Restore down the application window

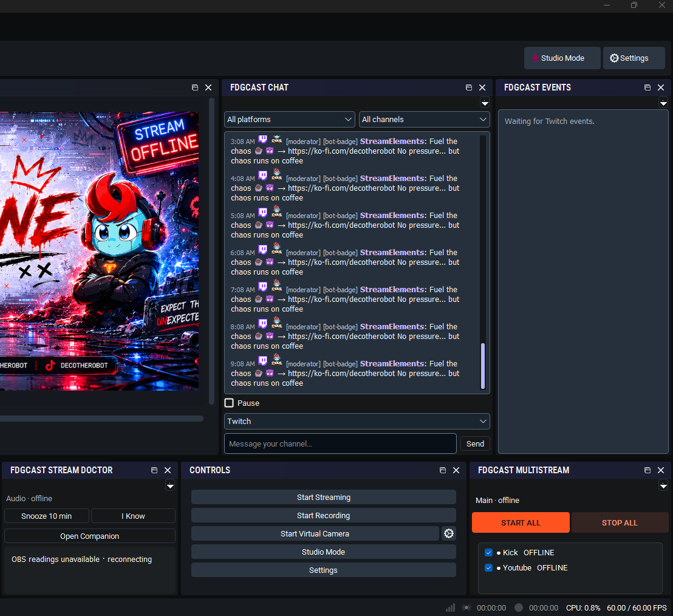(x=634, y=5)
